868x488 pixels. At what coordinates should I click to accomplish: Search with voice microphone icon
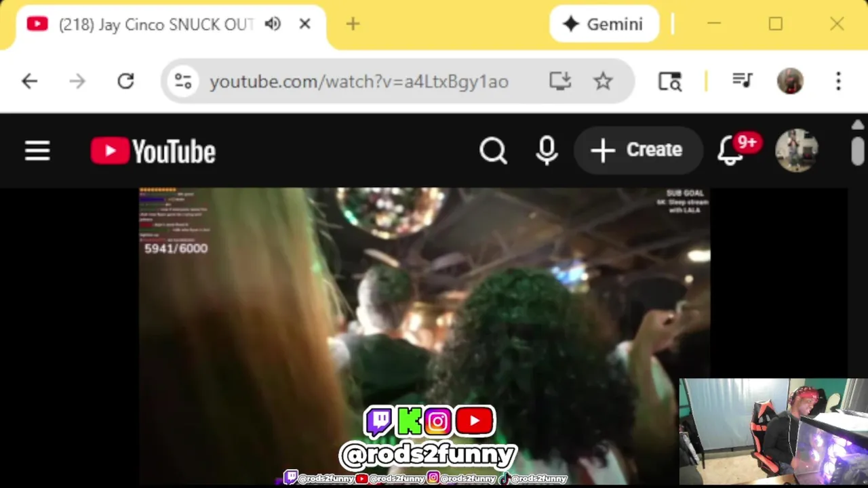point(547,150)
